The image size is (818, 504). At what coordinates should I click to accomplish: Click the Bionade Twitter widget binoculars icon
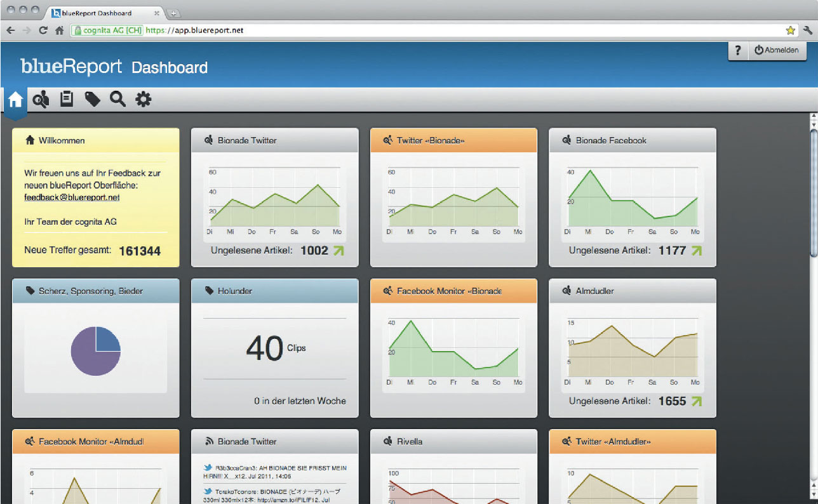point(208,140)
